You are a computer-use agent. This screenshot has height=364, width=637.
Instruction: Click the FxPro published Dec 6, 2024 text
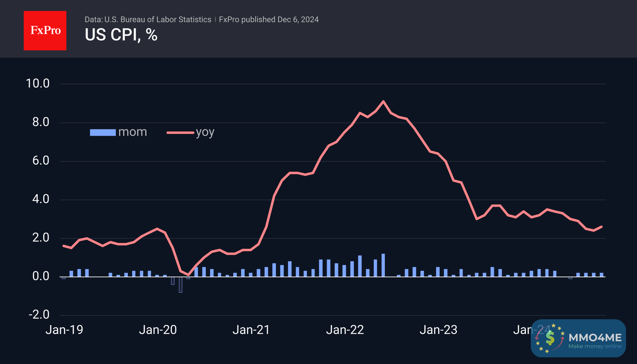[269, 19]
